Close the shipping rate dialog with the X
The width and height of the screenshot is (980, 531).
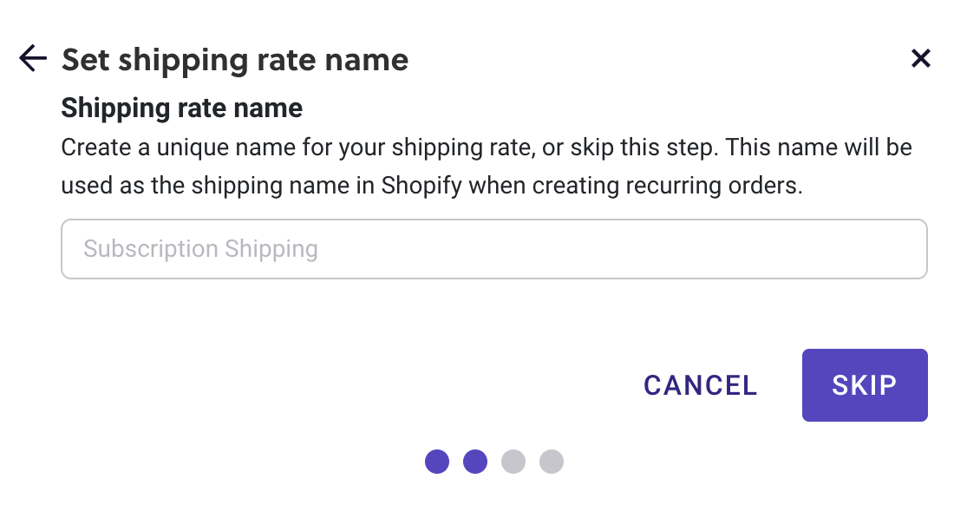tap(921, 58)
